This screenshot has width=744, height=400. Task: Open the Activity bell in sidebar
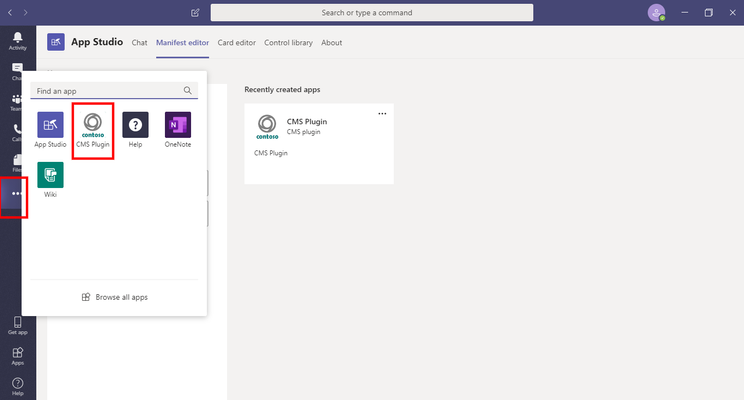tap(18, 41)
